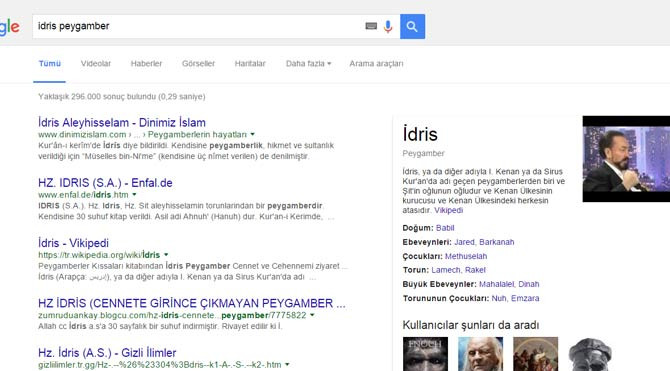Open the ENOCH related search thumbnail

pyautogui.click(x=425, y=354)
